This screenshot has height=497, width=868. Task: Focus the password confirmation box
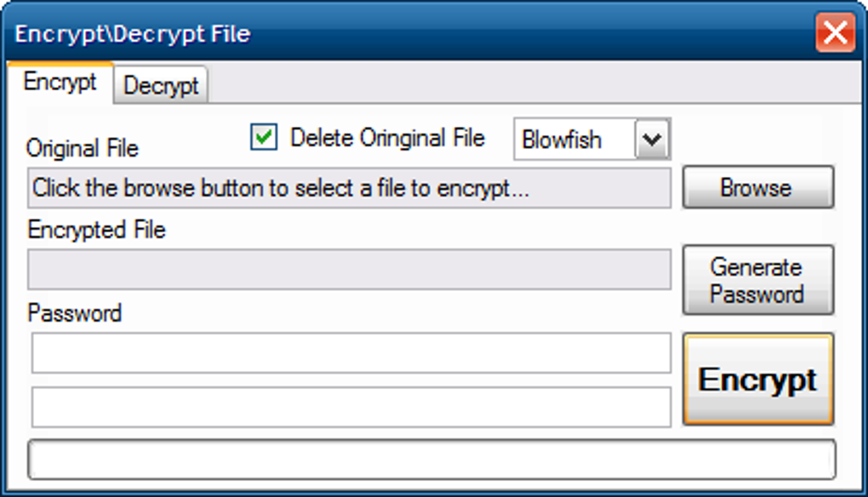(351, 407)
